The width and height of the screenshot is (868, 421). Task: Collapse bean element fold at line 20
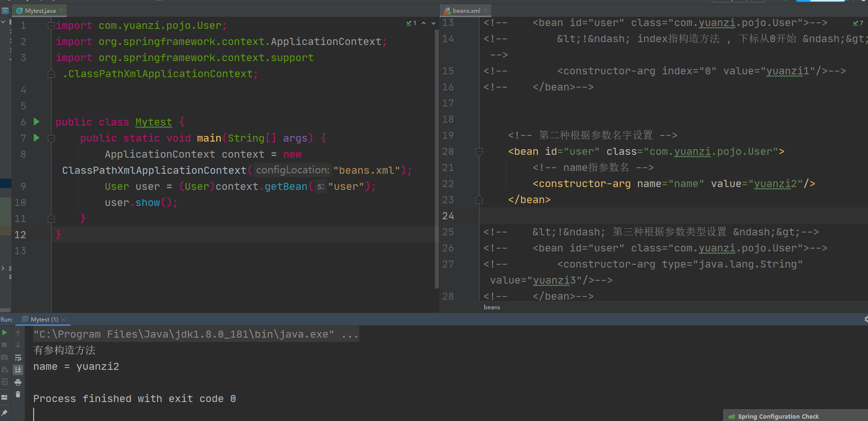pos(479,152)
